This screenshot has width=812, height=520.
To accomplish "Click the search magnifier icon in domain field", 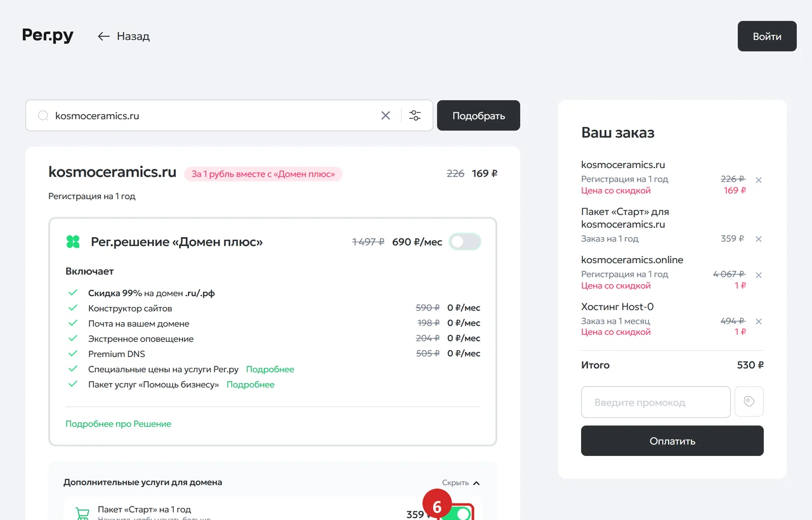I will (43, 115).
